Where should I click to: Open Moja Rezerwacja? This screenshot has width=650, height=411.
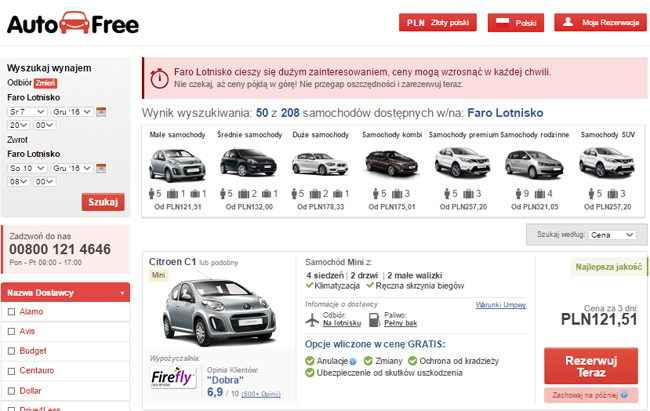pos(600,22)
